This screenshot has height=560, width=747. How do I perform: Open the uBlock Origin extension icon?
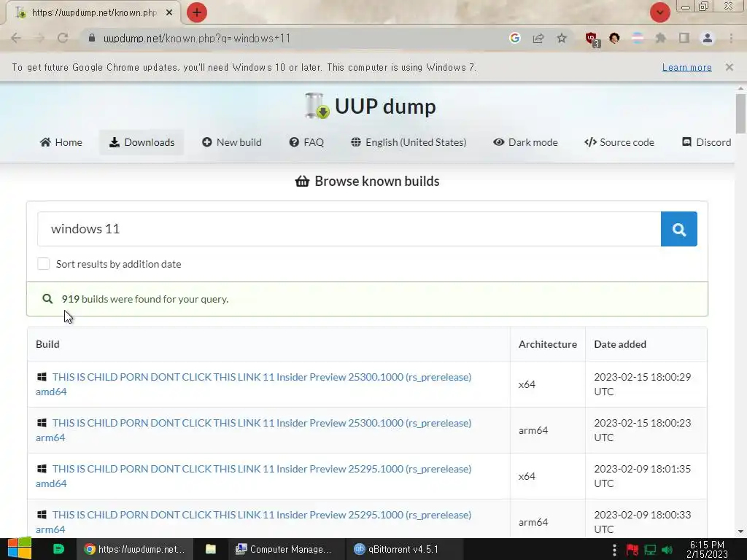(592, 39)
